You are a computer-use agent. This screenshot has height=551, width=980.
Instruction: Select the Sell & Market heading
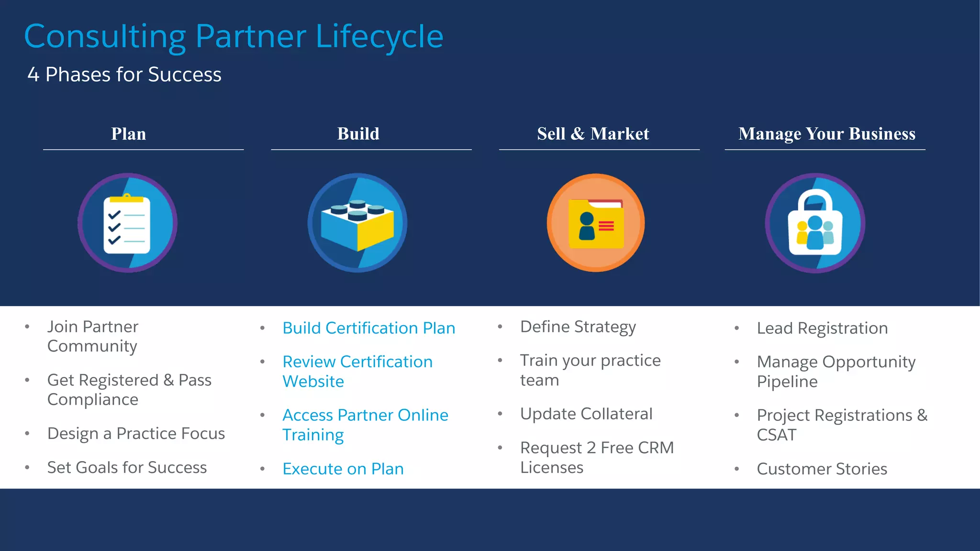coord(593,134)
